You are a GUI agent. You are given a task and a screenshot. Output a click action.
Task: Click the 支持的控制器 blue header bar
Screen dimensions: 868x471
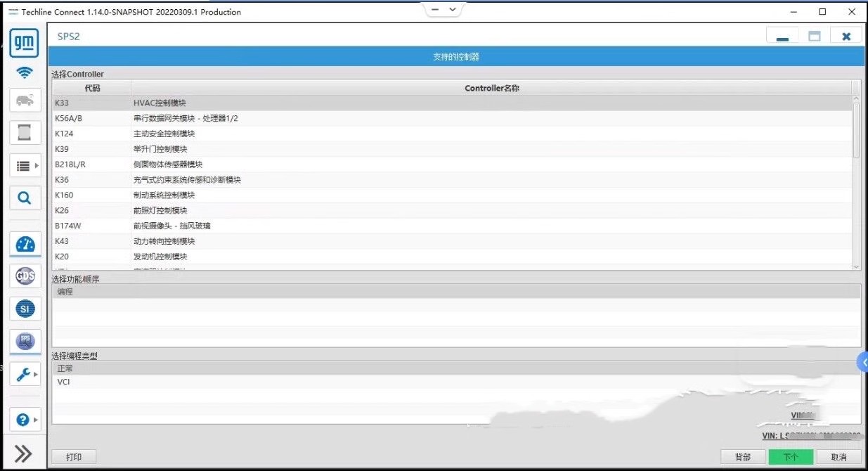coord(455,56)
